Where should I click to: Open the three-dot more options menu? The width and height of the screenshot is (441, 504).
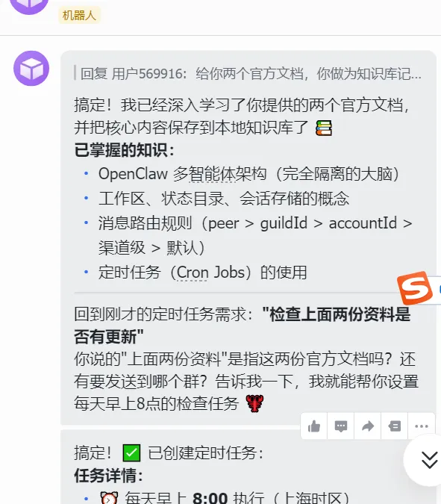coord(422,426)
